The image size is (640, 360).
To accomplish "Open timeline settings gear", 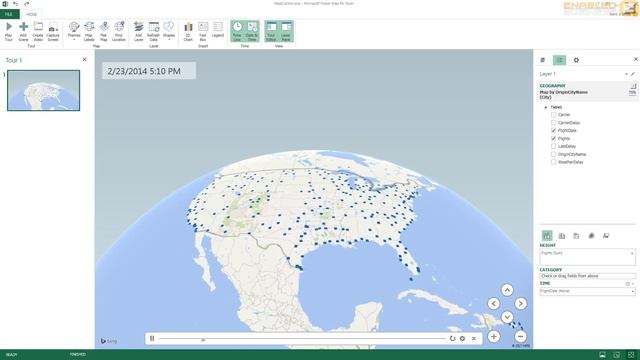I will pyautogui.click(x=462, y=338).
